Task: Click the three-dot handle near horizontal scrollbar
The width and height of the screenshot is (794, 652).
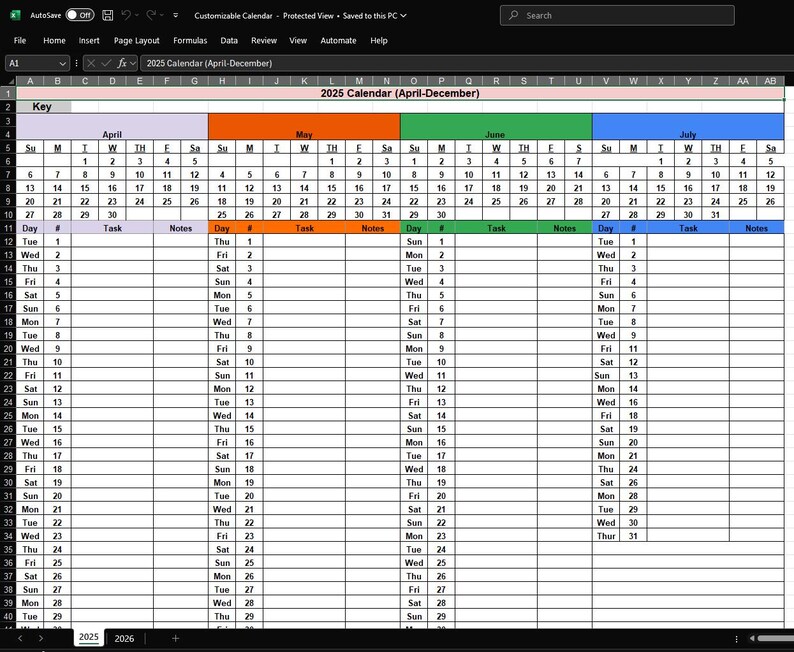Action: coord(736,639)
